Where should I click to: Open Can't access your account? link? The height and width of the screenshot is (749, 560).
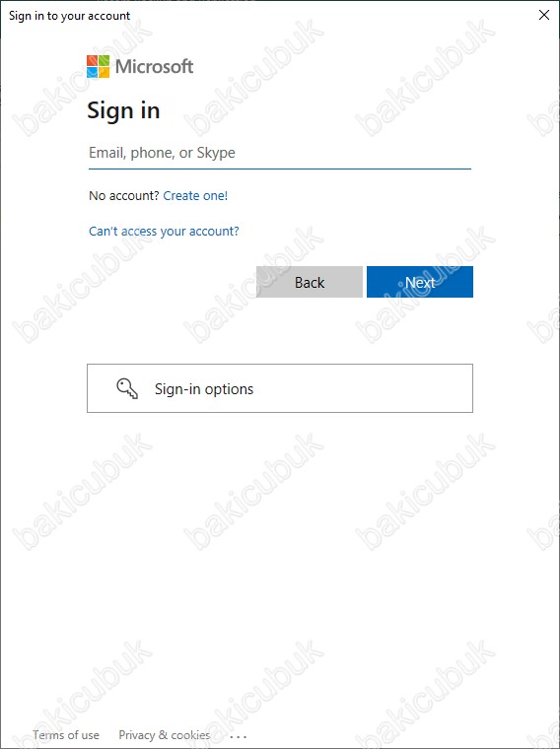click(164, 232)
